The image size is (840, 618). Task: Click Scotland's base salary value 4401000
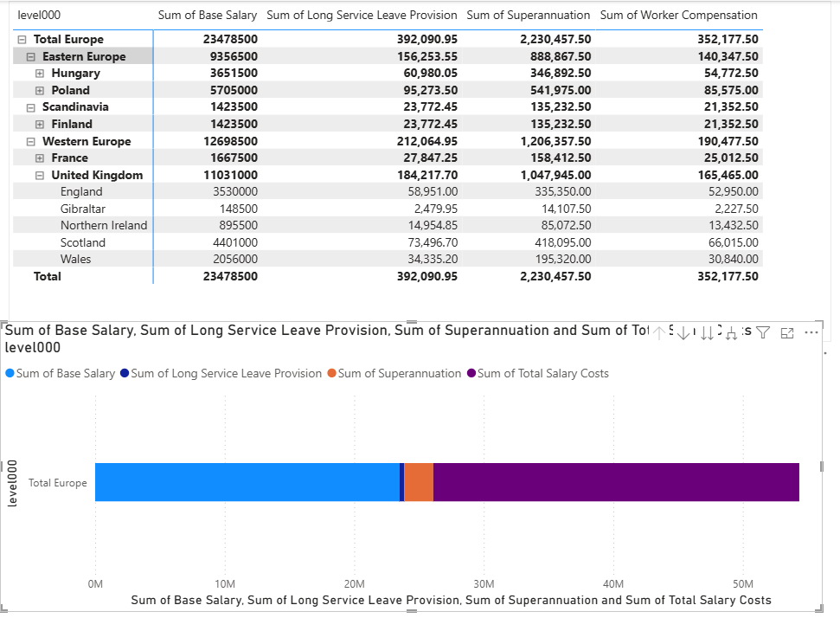point(235,243)
